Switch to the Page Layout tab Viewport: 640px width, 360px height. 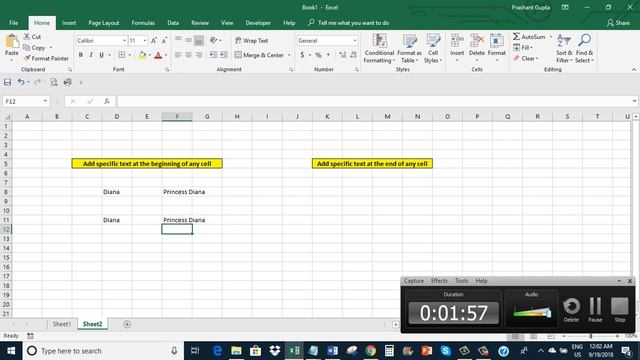pyautogui.click(x=104, y=23)
